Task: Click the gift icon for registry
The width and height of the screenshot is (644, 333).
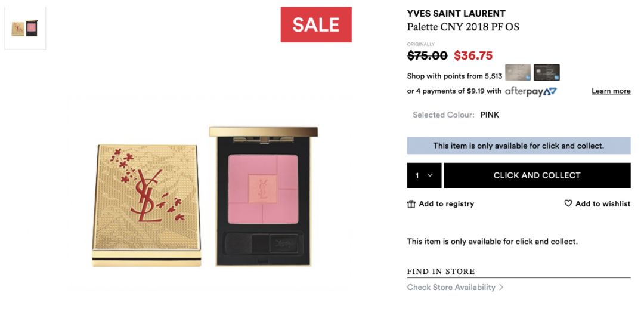Action: click(411, 204)
